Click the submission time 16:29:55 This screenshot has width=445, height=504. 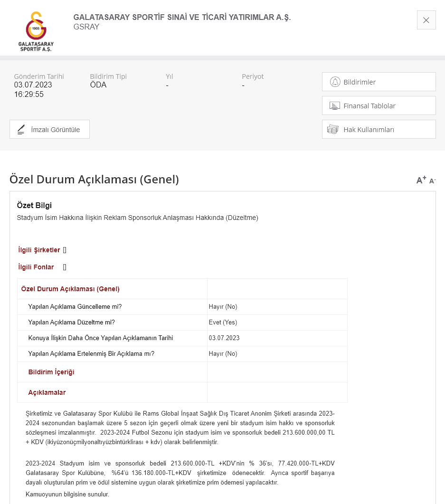28,94
